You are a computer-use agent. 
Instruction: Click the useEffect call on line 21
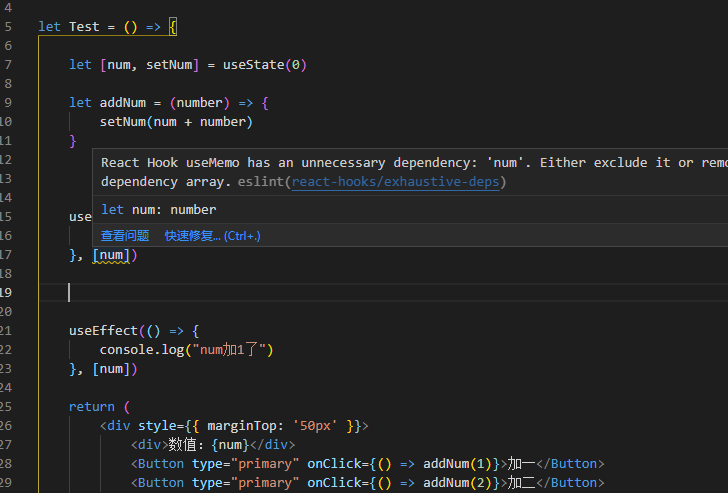[103, 331]
